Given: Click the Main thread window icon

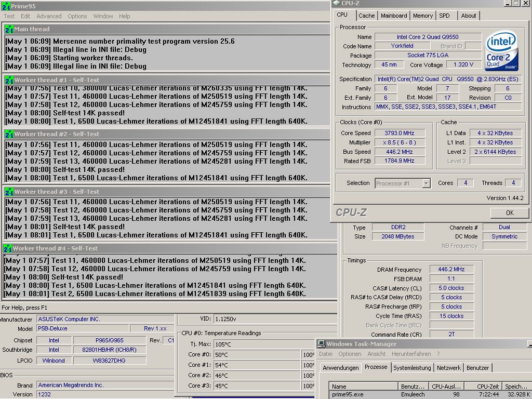Looking at the screenshot, I should (x=9, y=29).
